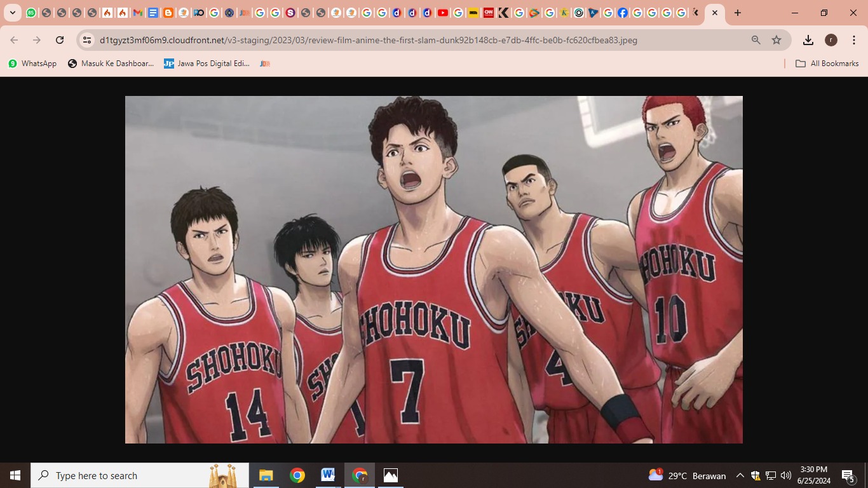View site information icon in address bar
868x488 pixels.
(x=87, y=40)
